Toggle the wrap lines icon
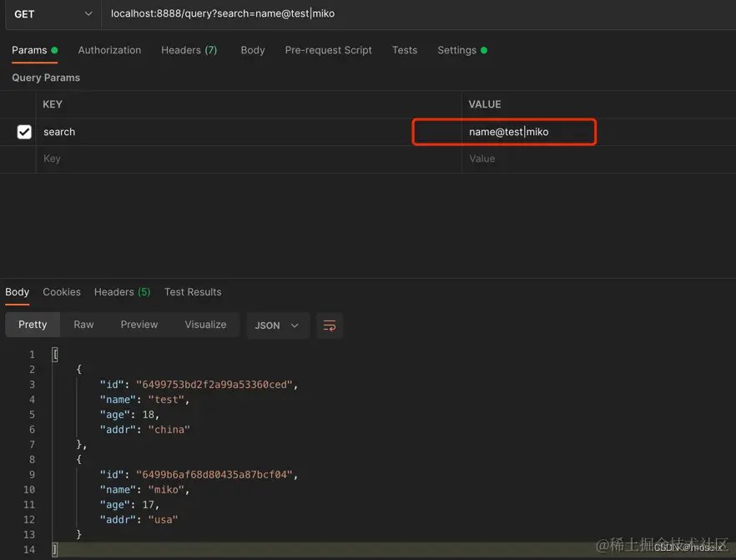 click(x=330, y=325)
